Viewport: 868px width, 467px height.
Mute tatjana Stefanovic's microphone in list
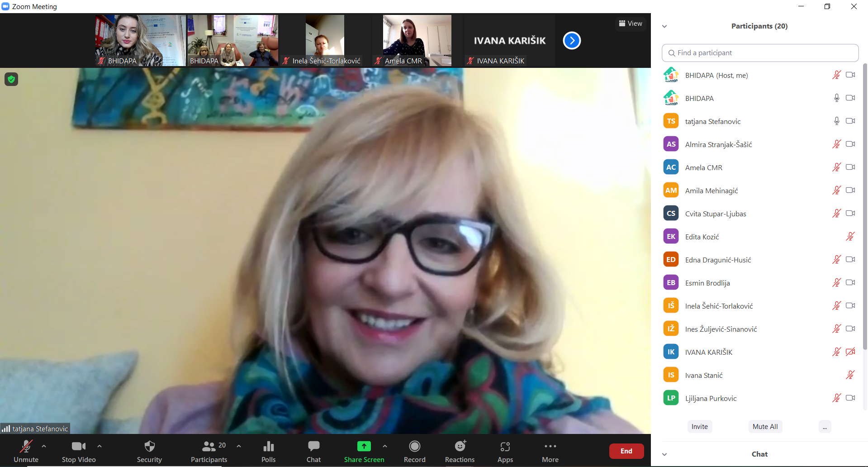coord(836,121)
